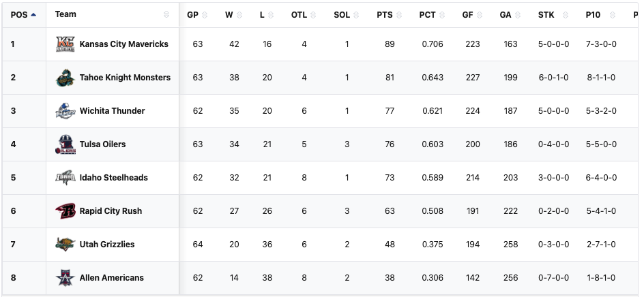The height and width of the screenshot is (297, 644).
Task: Open Kansas City Mavericks team link
Action: coord(123,44)
